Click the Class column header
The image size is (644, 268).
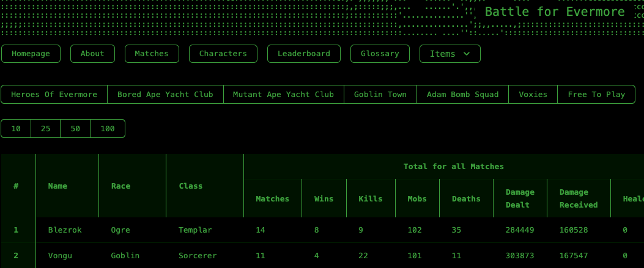click(x=205, y=186)
